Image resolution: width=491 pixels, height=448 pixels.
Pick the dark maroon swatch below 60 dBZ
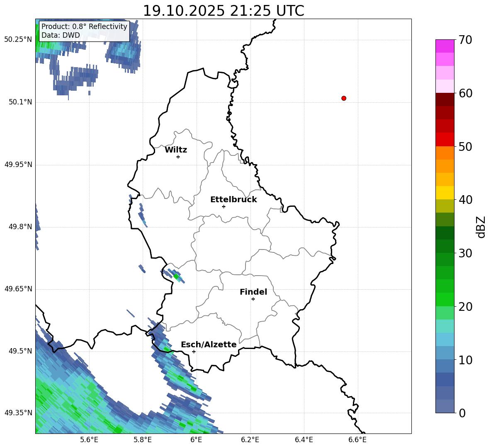445,99
